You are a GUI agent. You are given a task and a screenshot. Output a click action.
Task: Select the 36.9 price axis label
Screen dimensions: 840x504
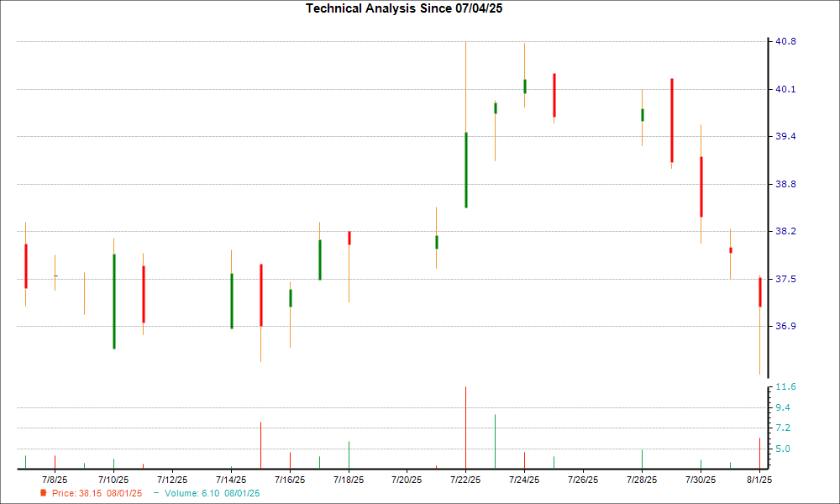[x=785, y=326]
